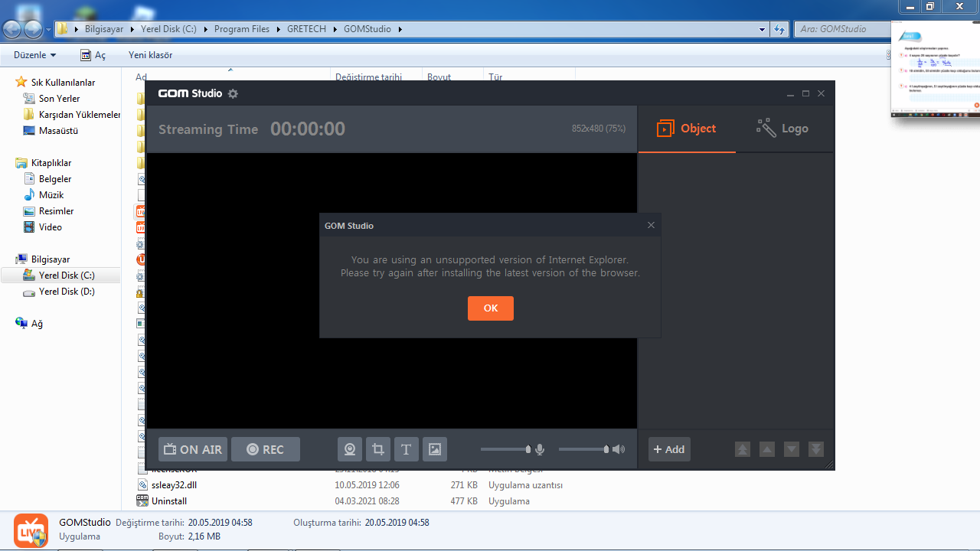Move object up one level

[767, 449]
